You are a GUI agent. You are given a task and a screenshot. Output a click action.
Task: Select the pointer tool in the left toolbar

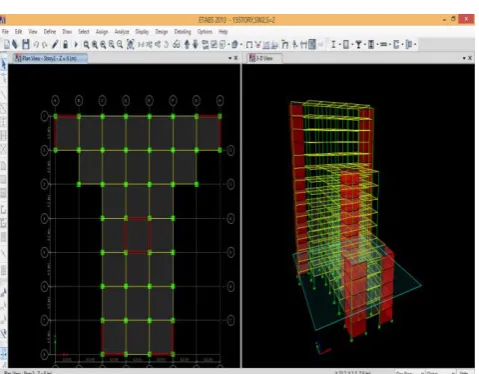3,64
